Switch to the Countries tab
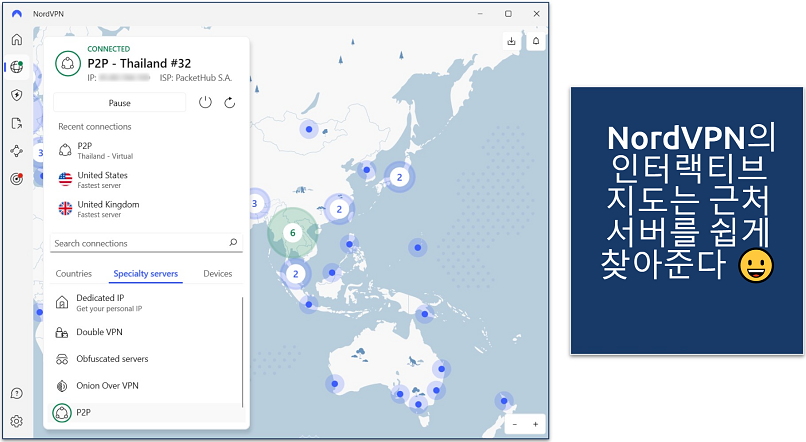The height and width of the screenshot is (442, 806). (74, 273)
